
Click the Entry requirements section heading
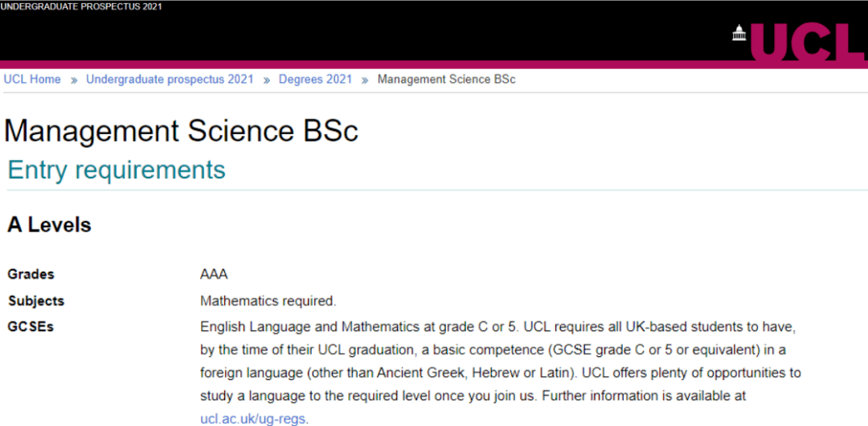pos(117,170)
